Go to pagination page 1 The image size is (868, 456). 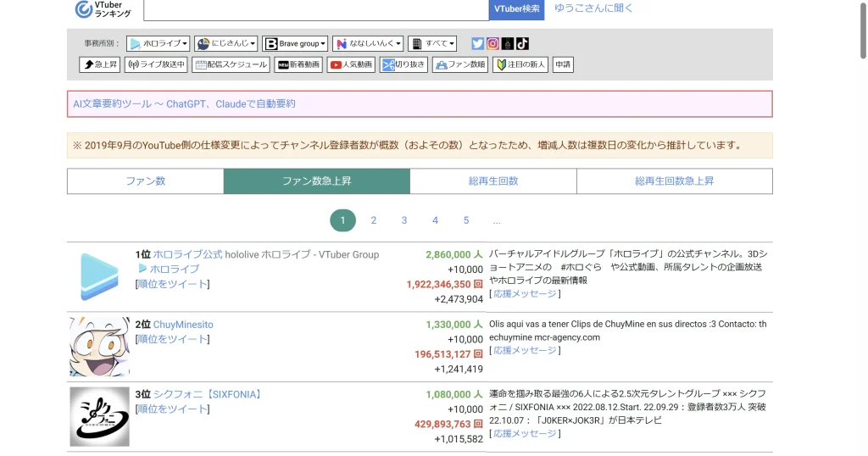pyautogui.click(x=342, y=220)
